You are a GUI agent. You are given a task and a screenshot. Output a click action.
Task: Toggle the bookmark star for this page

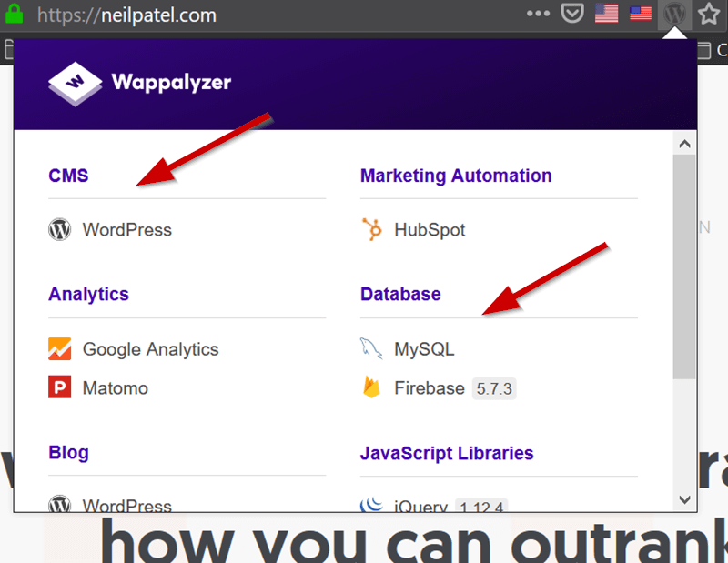(707, 15)
